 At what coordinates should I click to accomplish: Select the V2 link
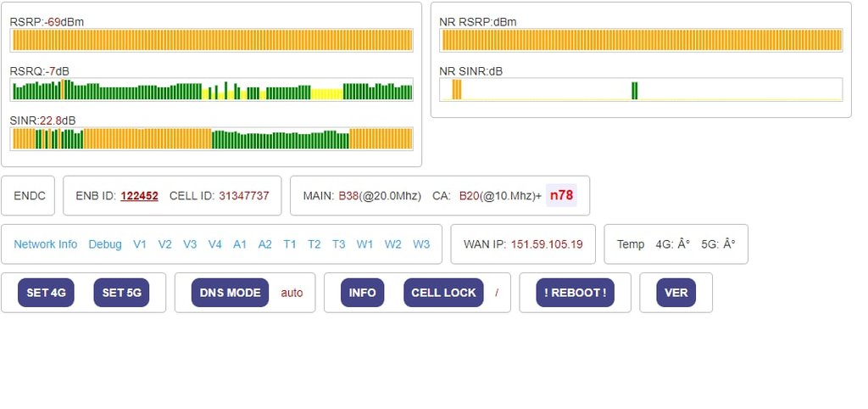165,244
